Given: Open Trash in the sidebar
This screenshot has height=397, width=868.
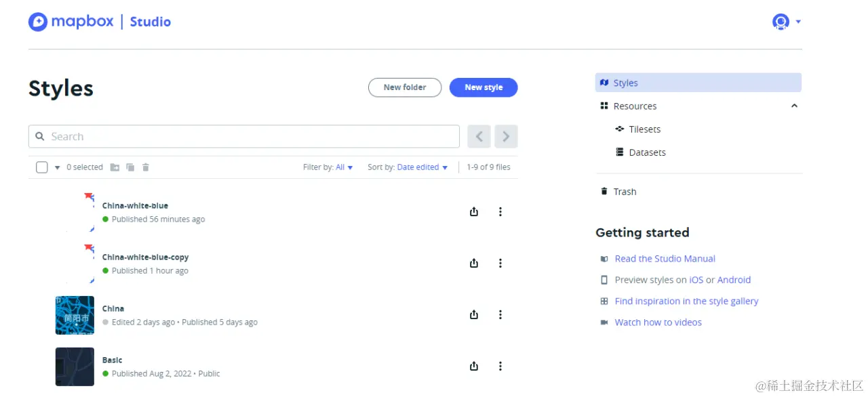Looking at the screenshot, I should point(625,192).
